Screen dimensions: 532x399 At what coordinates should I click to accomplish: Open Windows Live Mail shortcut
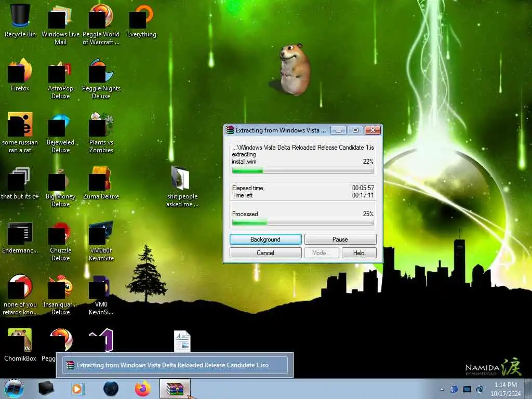pyautogui.click(x=60, y=24)
